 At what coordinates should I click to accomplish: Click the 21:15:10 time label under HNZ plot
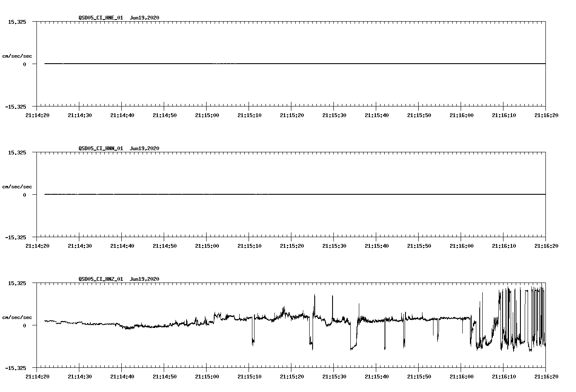(249, 376)
